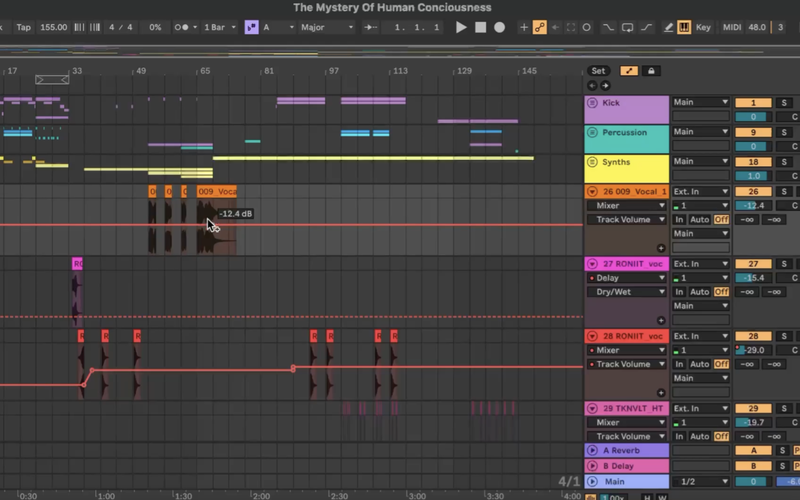Viewport: 800px width, 500px height.
Task: Open Ext. In input dropdown on 28 RONIIT_voc
Action: pyautogui.click(x=700, y=336)
